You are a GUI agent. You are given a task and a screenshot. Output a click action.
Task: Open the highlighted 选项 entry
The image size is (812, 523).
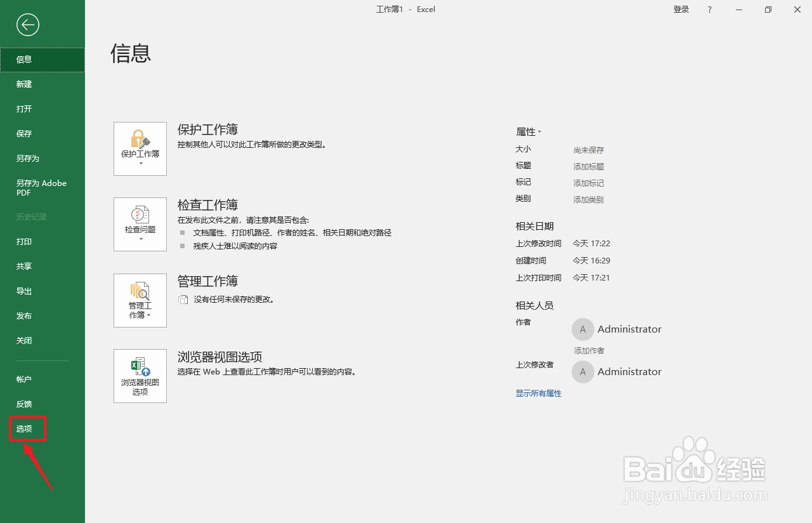24,428
